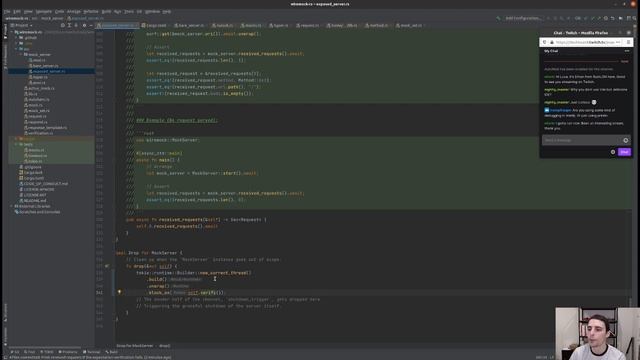Click the webcam video overlay
640x360 pixels.
597,333
